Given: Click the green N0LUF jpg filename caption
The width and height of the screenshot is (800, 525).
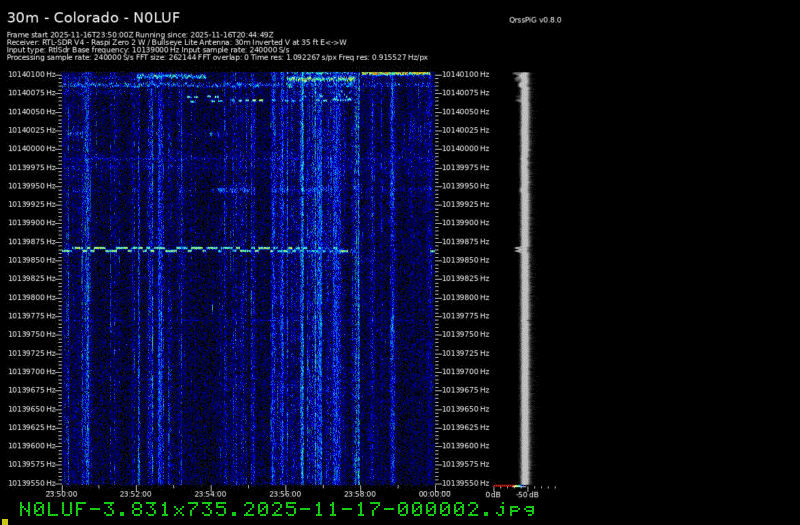Looking at the screenshot, I should point(277,509).
